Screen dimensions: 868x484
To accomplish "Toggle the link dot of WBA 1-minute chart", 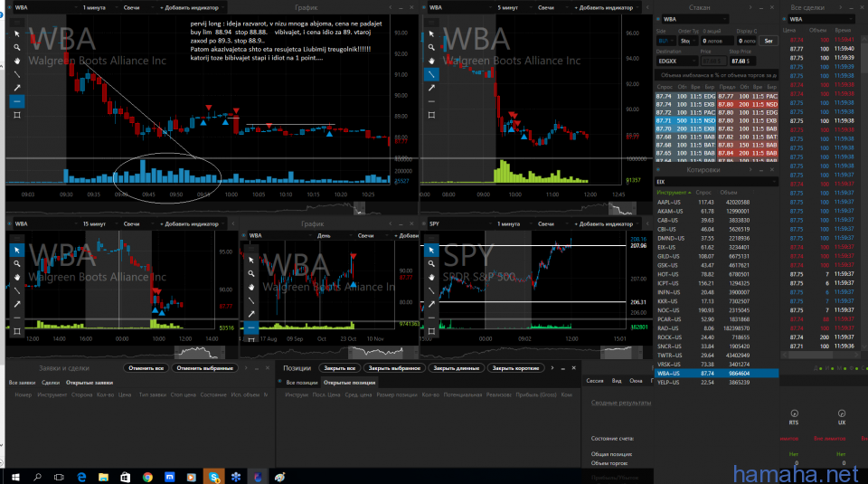I will coord(10,8).
